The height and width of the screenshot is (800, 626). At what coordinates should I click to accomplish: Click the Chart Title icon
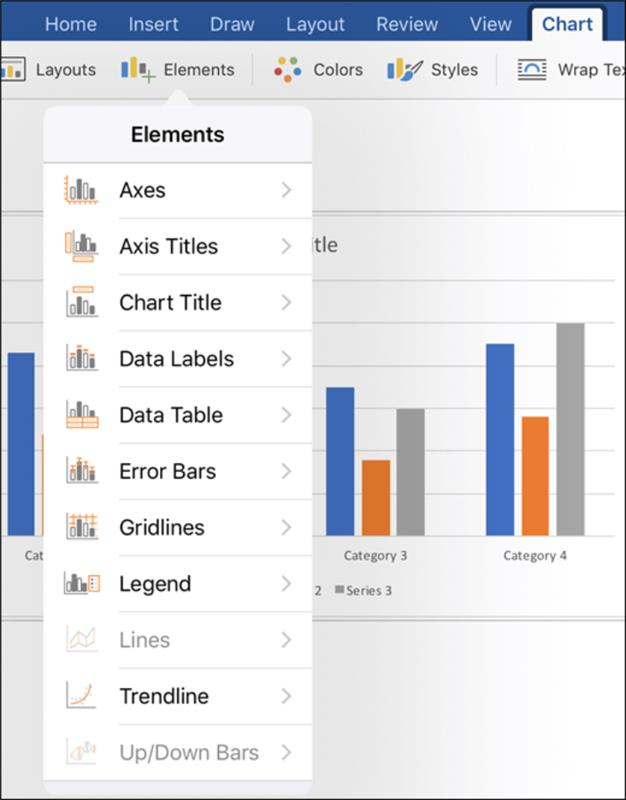coord(82,302)
